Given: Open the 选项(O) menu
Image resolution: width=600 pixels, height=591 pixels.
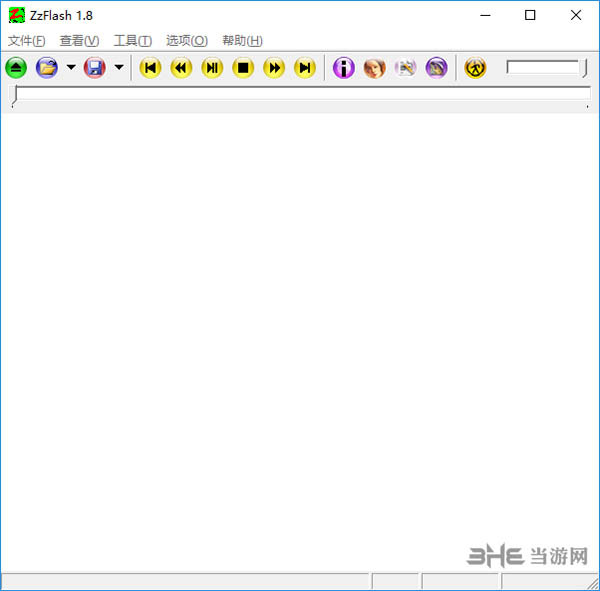Looking at the screenshot, I should (187, 40).
